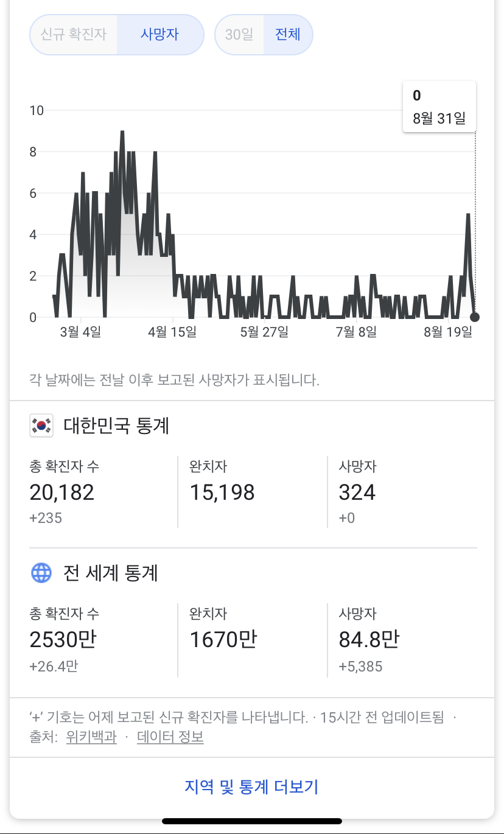Click the 대한민국 통계 heading
Screen dimensions: 504x834
coord(116,426)
